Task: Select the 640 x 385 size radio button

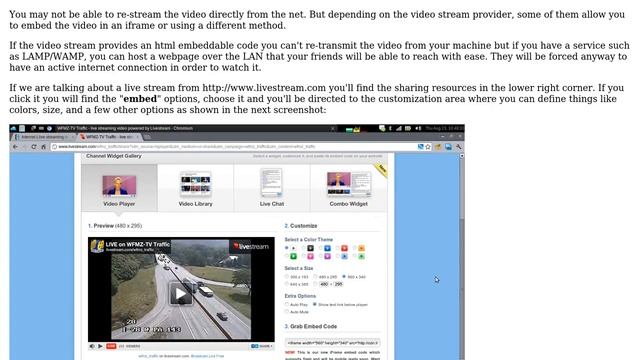Action: tap(287, 284)
